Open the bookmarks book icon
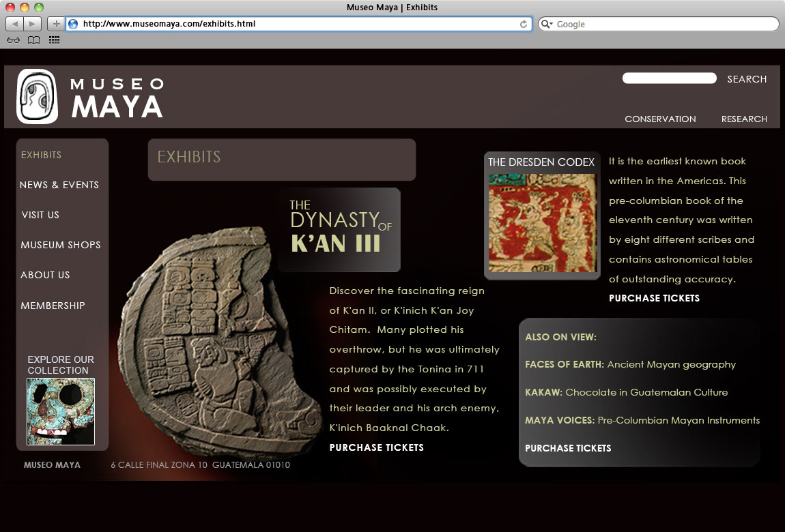The width and height of the screenshot is (785, 532). 33,40
